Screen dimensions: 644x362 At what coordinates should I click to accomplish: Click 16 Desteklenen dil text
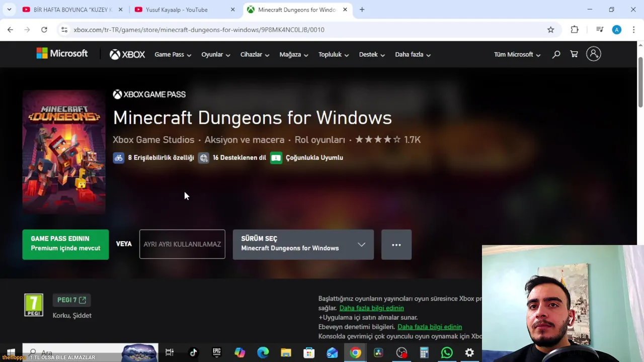239,158
